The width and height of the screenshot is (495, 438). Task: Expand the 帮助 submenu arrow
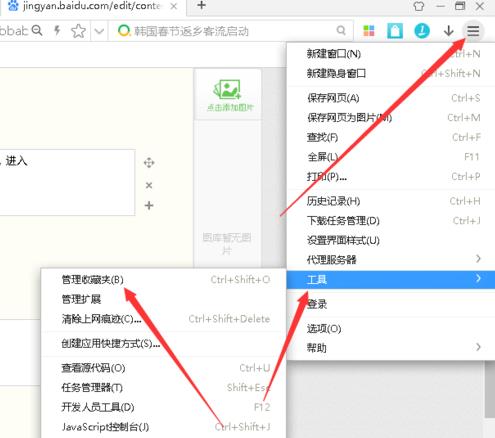click(478, 347)
